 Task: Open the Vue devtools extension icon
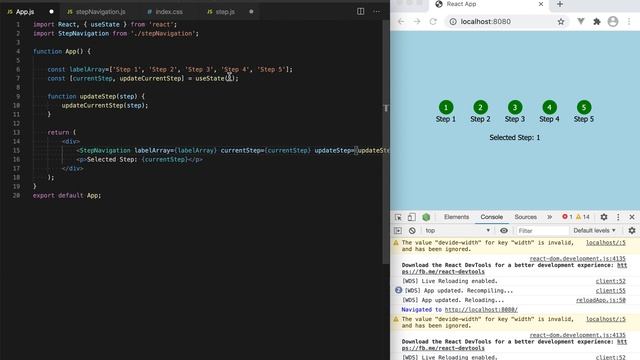pos(580,21)
